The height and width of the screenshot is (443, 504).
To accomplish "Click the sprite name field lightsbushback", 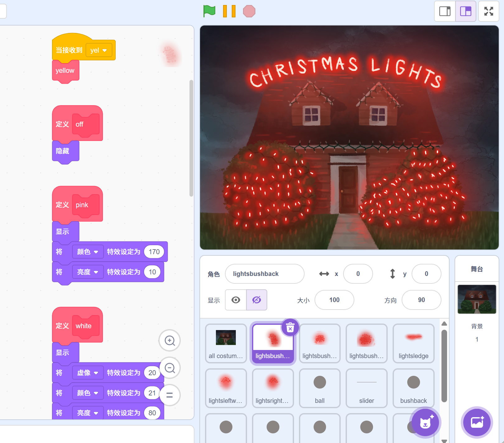I will tap(264, 274).
